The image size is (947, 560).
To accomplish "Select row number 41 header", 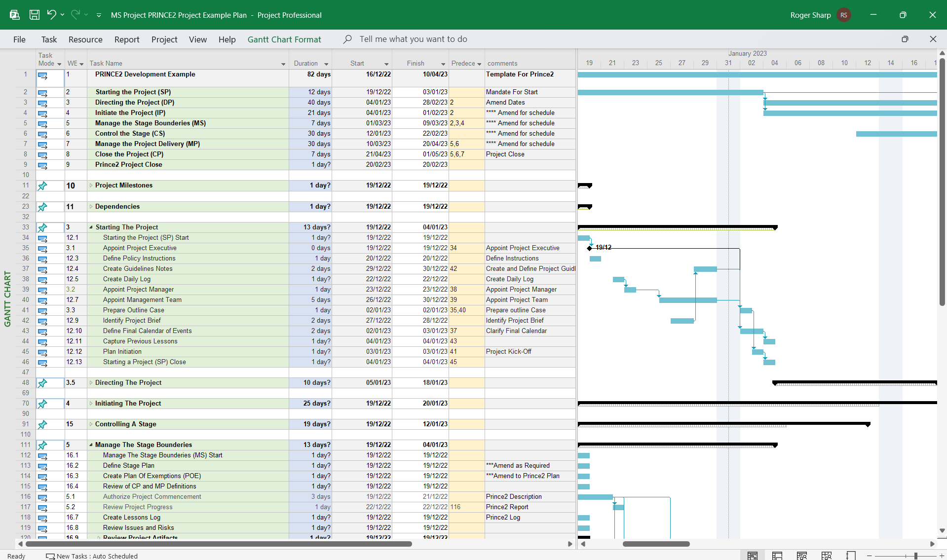I will pos(26,310).
